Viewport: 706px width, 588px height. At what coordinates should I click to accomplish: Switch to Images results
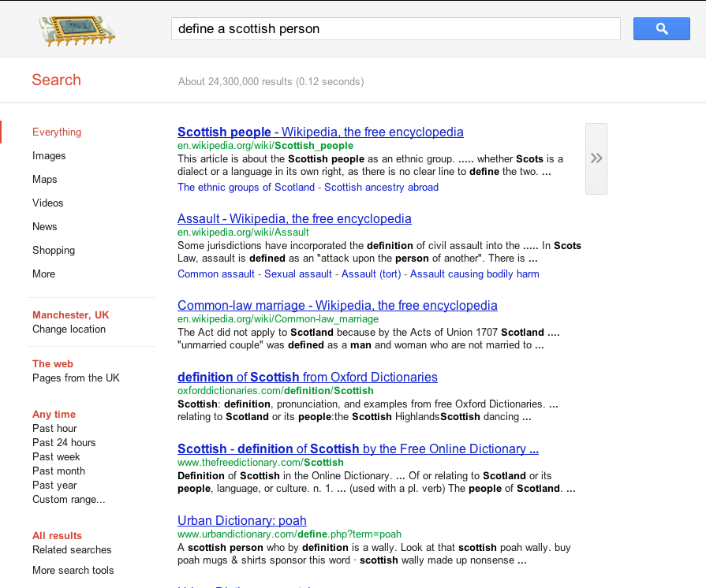click(x=49, y=155)
